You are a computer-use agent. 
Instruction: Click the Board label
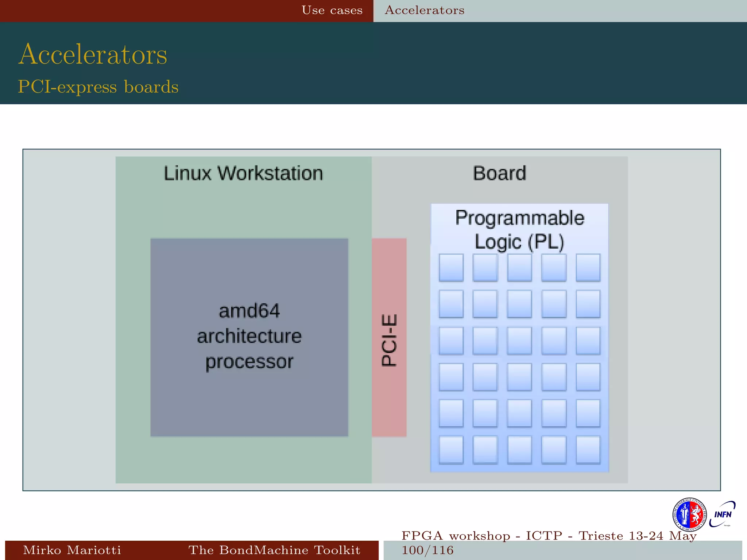click(499, 173)
